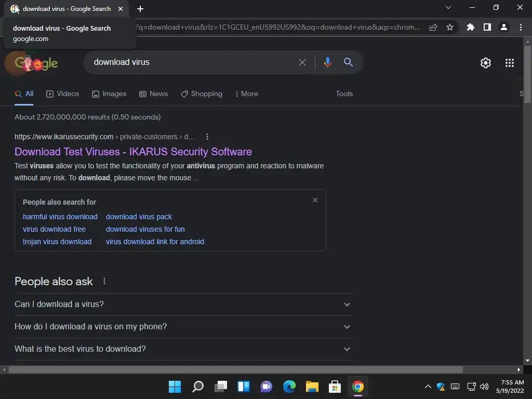Switch to Images results tab
The image size is (532, 399).
109,94
